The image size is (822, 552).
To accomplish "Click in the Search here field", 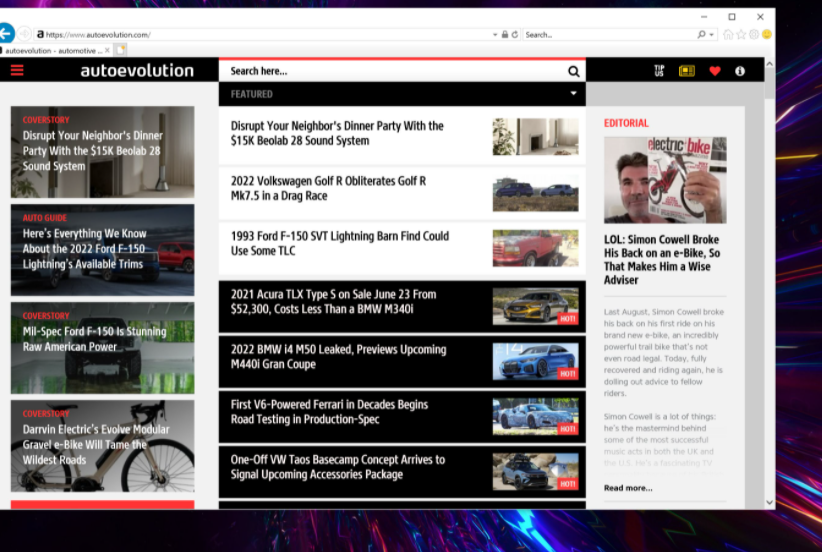I will (390, 72).
